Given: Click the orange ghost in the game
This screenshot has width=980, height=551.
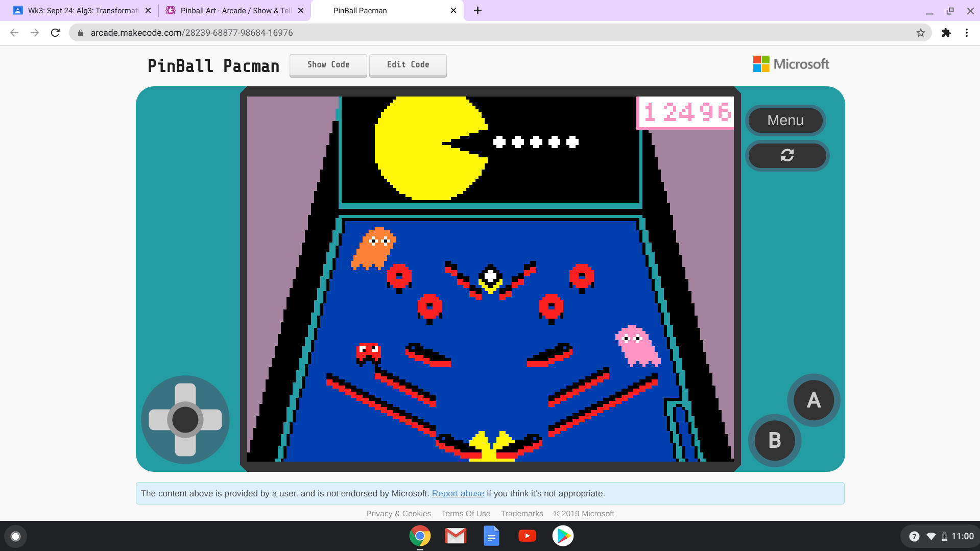Looking at the screenshot, I should click(373, 248).
